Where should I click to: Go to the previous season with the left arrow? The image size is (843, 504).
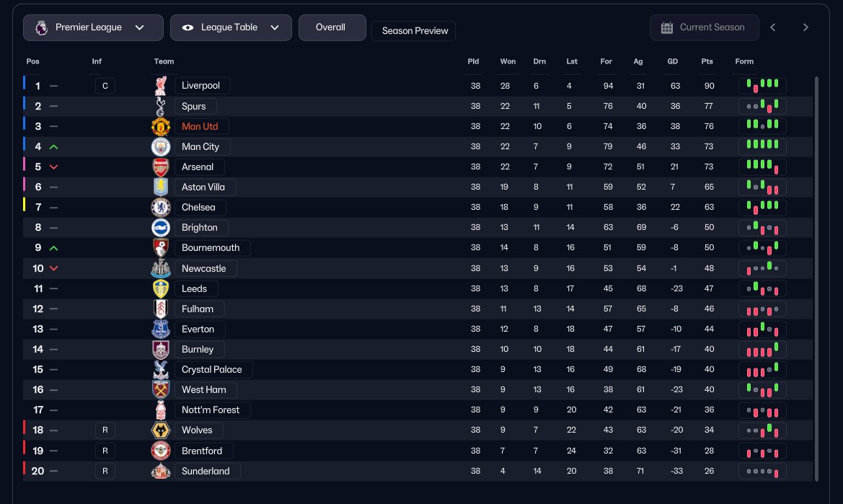(772, 27)
